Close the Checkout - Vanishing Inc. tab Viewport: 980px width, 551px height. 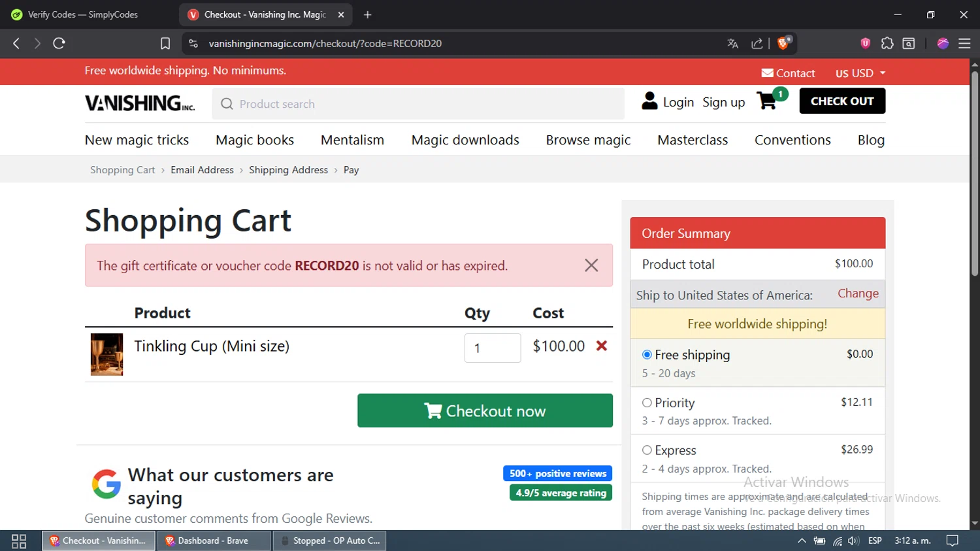point(341,14)
